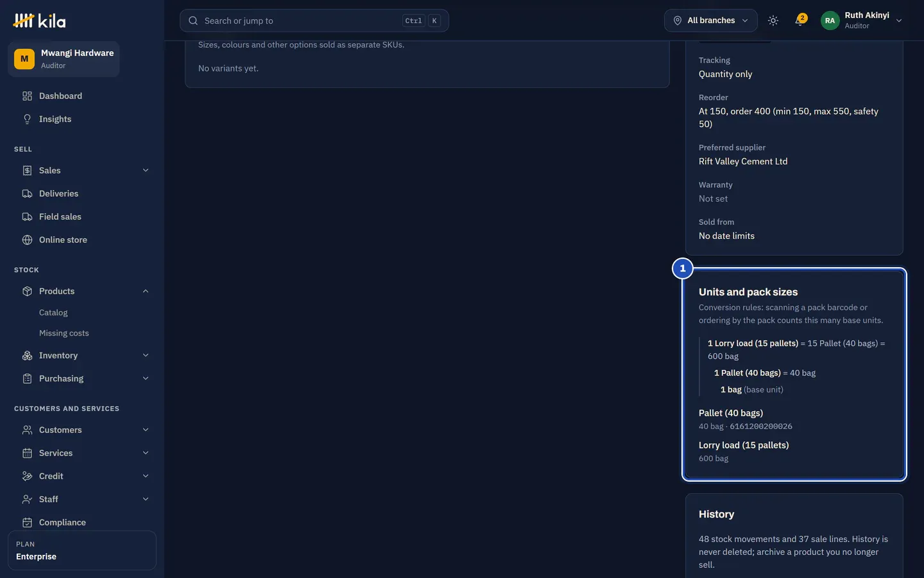Open the Missing costs submenu item
This screenshot has width=924, height=578.
click(x=64, y=333)
